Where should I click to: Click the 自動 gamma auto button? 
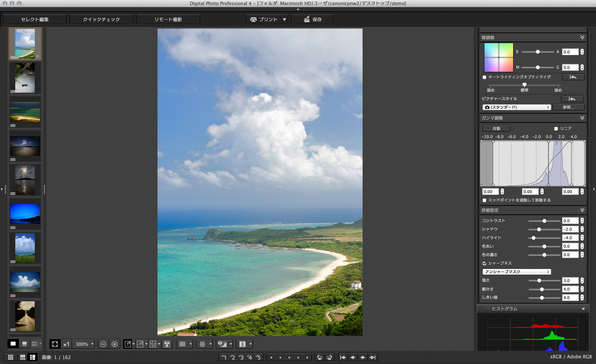496,128
